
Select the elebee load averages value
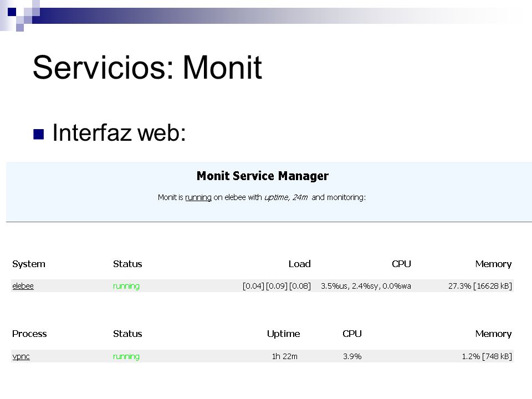(277, 286)
